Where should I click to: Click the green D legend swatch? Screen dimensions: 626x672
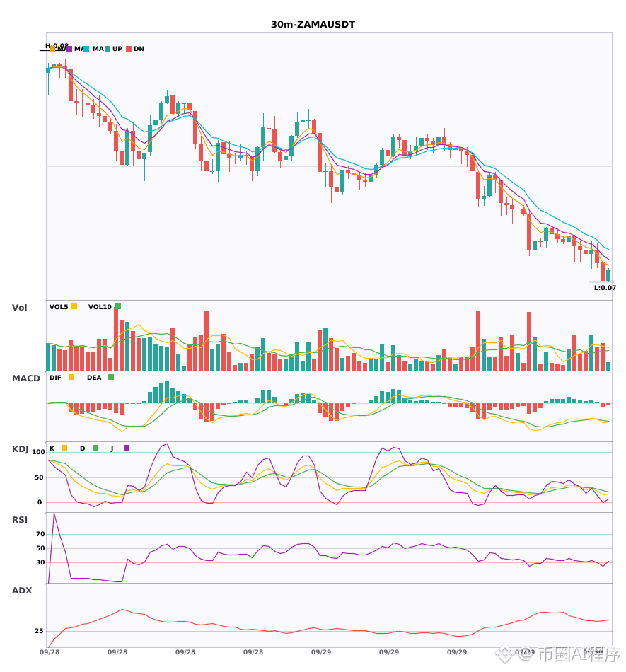[95, 448]
